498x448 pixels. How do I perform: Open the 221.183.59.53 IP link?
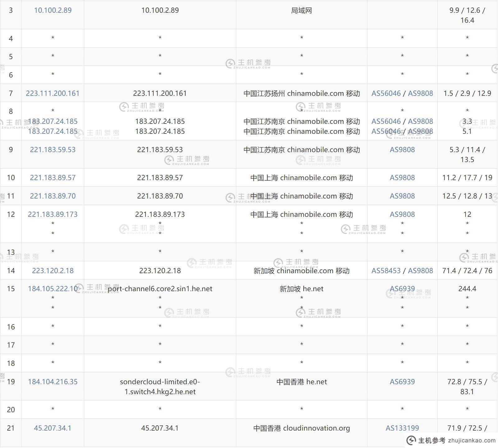[53, 150]
